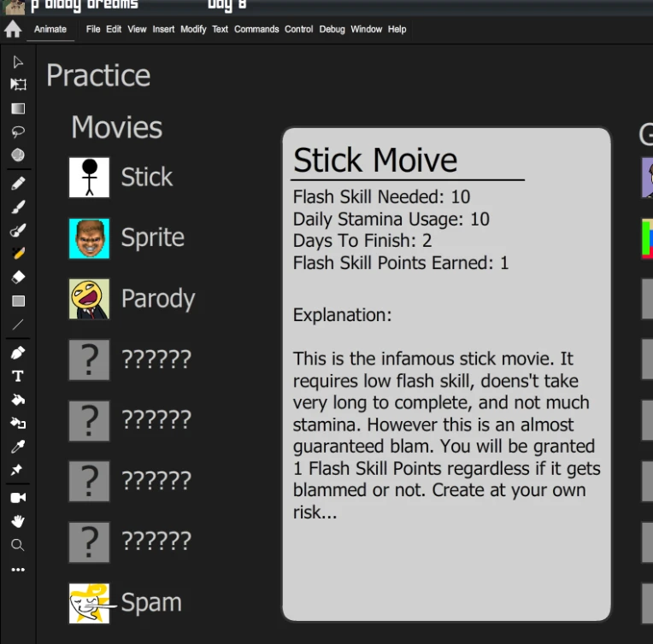Choose the Parody movie option
The width and height of the screenshot is (653, 644).
[x=158, y=299]
